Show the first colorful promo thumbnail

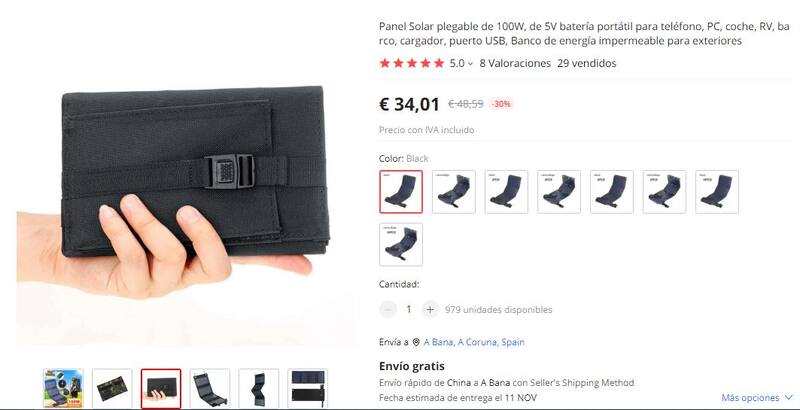[63, 389]
